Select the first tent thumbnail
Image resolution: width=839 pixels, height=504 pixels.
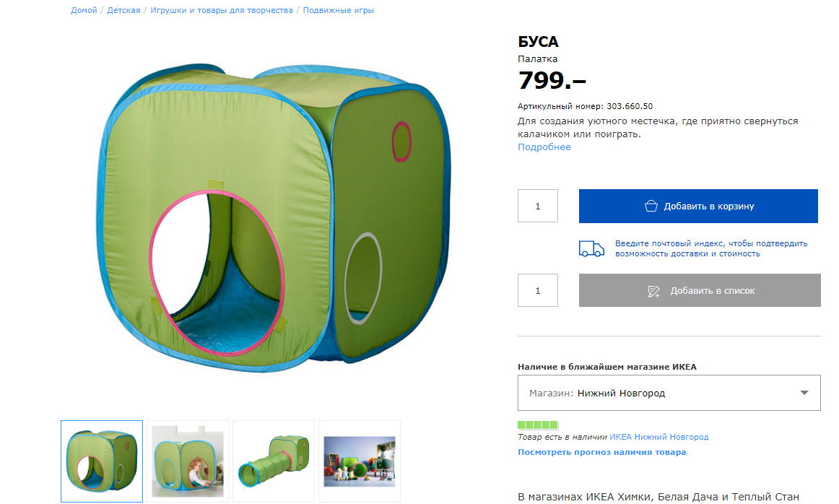pyautogui.click(x=102, y=461)
